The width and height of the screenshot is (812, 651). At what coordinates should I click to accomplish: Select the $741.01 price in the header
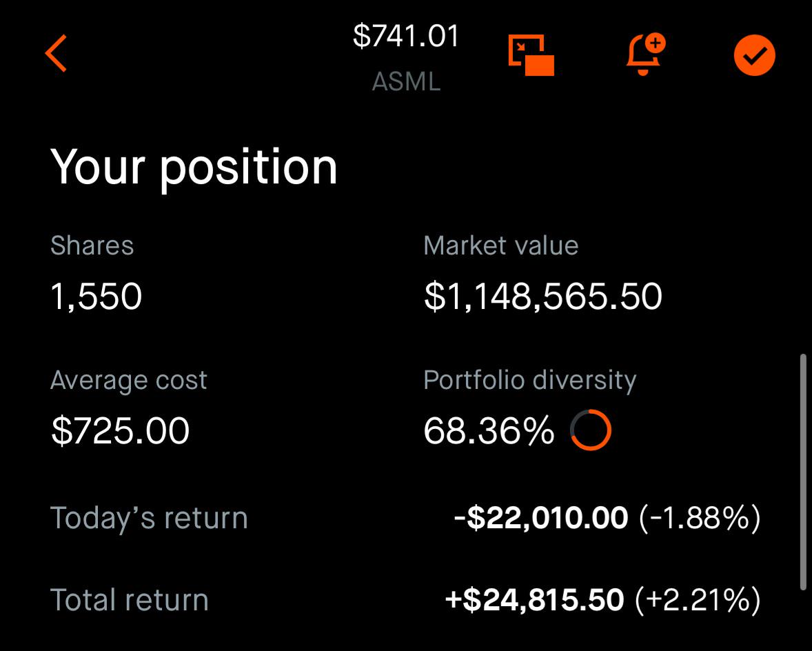point(406,37)
